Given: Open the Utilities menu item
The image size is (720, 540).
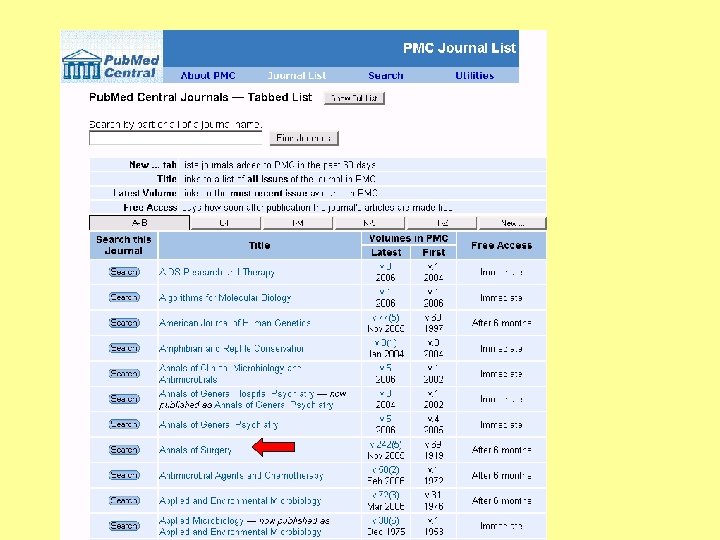Looking at the screenshot, I should pyautogui.click(x=474, y=76).
